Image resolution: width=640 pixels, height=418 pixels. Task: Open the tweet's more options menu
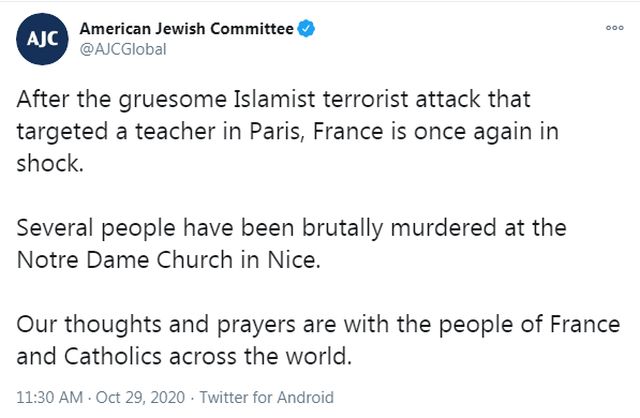[614, 28]
